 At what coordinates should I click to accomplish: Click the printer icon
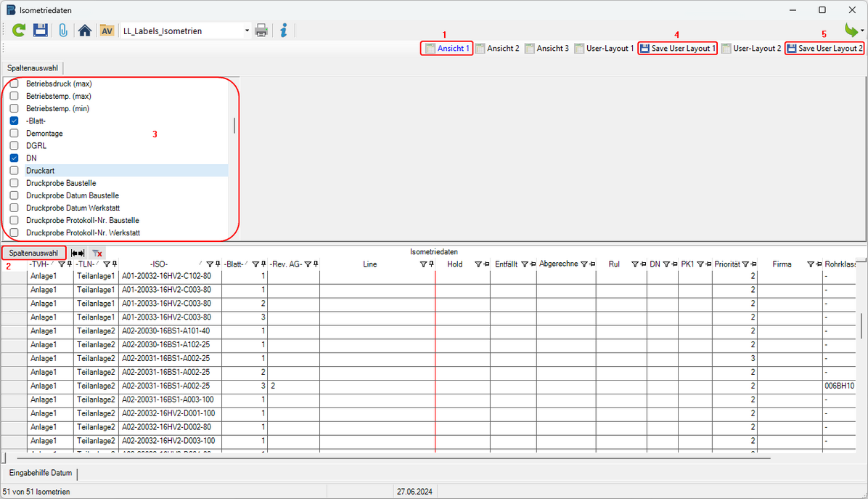tap(261, 31)
